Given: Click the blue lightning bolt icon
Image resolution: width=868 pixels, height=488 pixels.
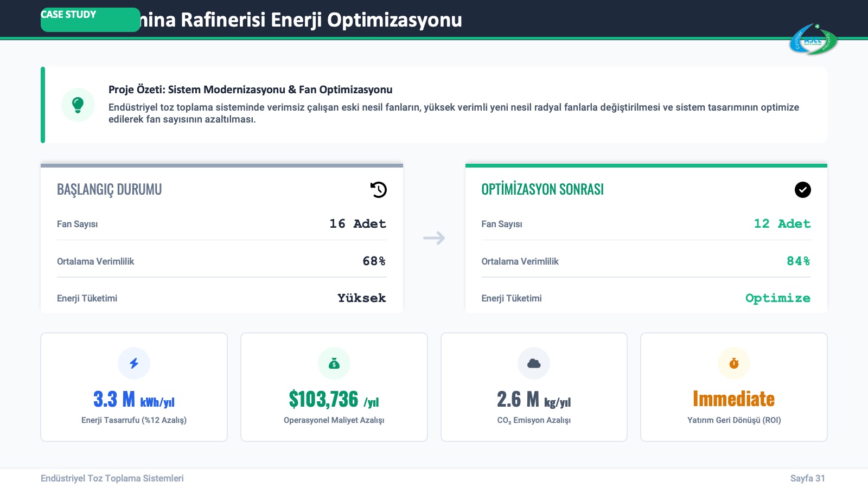Looking at the screenshot, I should click(x=134, y=363).
